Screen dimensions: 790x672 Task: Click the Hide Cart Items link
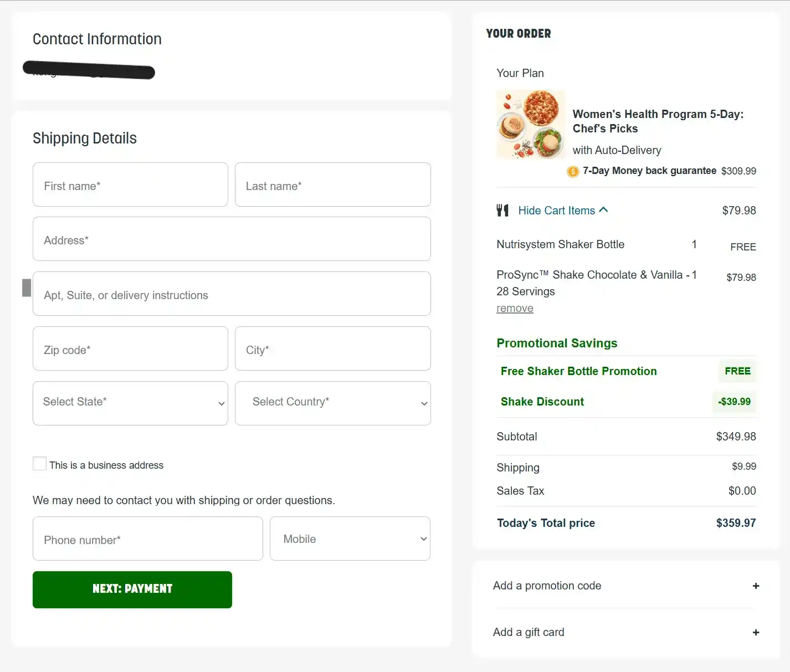tap(556, 211)
